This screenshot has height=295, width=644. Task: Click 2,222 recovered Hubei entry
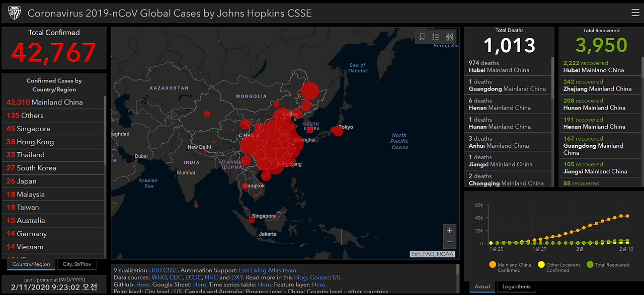(600, 66)
